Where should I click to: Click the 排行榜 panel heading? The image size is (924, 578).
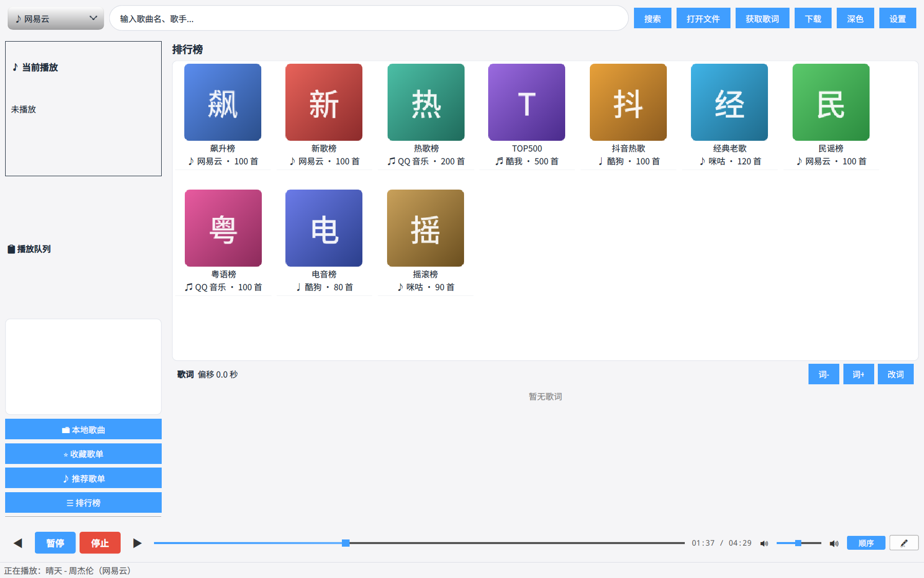(187, 49)
